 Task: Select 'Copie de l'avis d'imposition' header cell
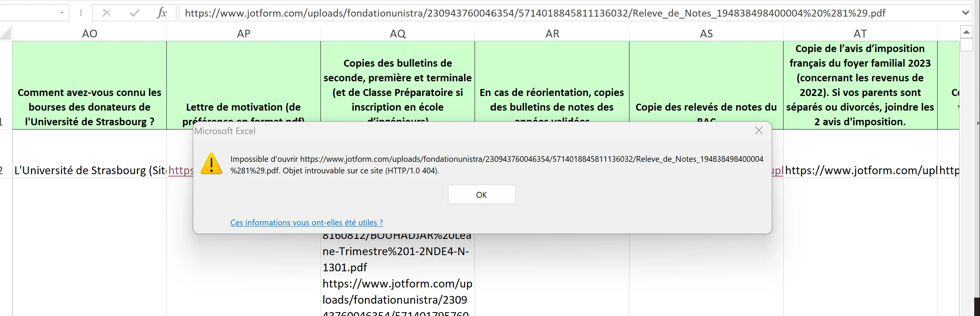(860, 85)
